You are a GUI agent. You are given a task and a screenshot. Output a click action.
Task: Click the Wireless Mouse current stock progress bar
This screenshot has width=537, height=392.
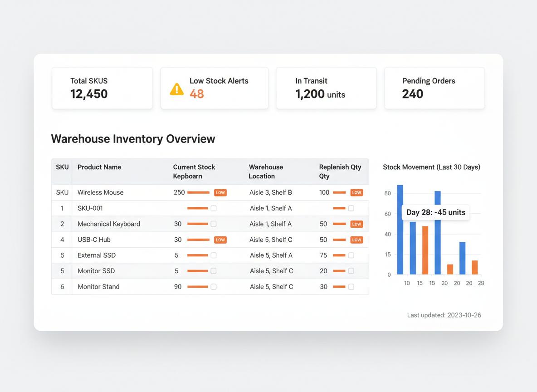pos(198,192)
